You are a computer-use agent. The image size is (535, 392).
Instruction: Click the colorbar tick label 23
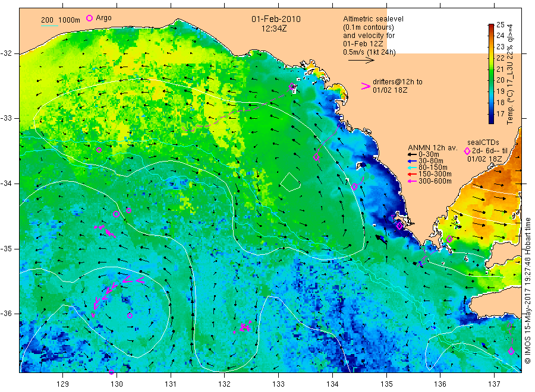tap(500, 47)
